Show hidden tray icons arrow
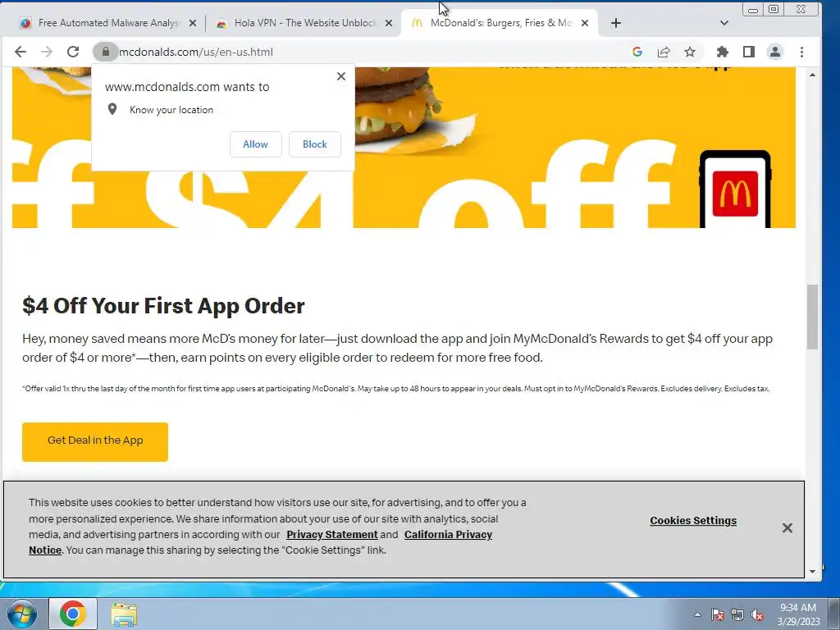Viewport: 840px width, 630px height. tap(697, 614)
